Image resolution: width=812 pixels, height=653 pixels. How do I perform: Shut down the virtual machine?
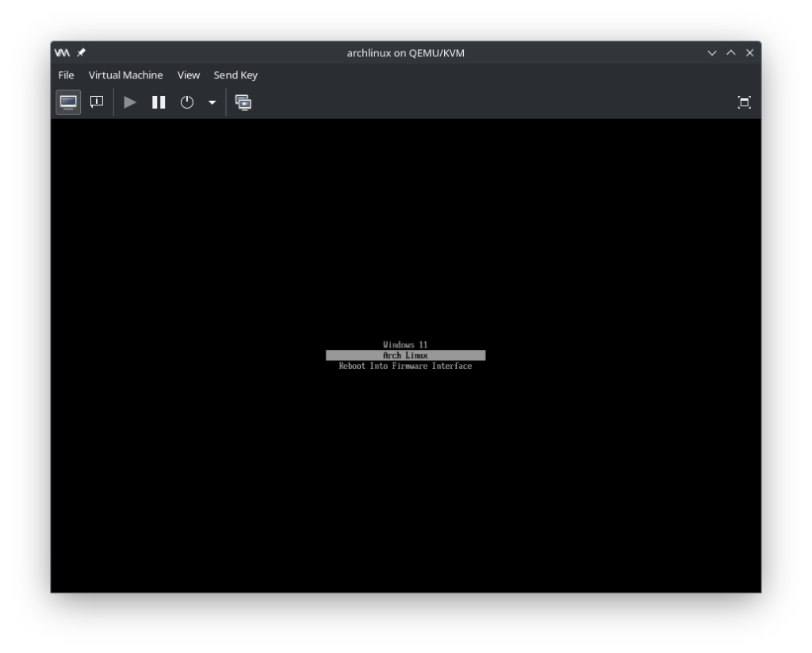pyautogui.click(x=187, y=102)
